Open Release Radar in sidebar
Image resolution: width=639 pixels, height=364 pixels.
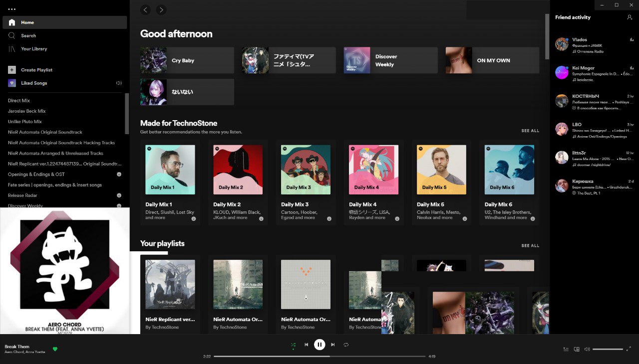pos(22,195)
